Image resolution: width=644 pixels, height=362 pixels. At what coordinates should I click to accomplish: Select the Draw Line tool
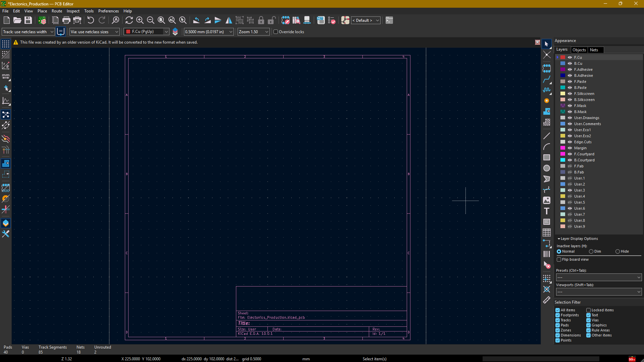[x=547, y=136]
